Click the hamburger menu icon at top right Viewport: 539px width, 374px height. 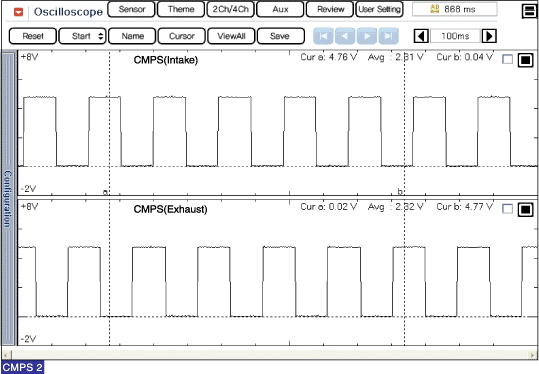click(529, 11)
